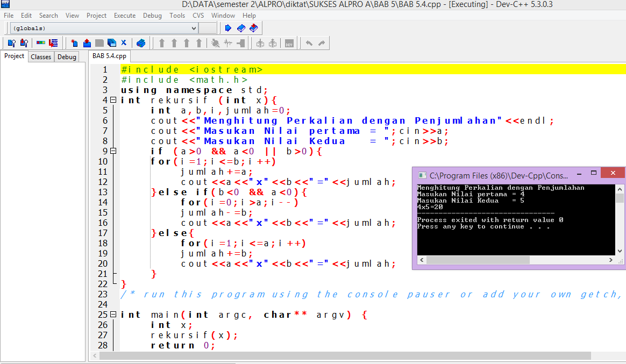Open the CVS menu

point(198,16)
